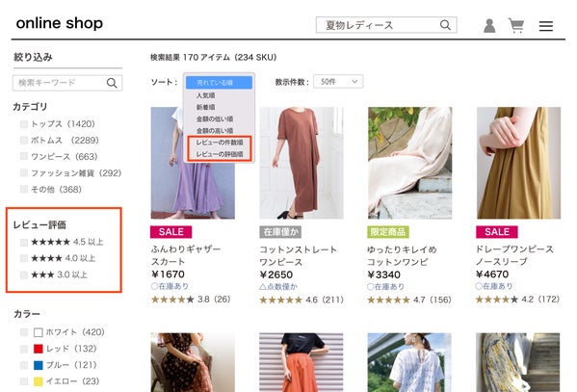Click the white color swatch
The height and width of the screenshot is (392, 577).
(39, 332)
